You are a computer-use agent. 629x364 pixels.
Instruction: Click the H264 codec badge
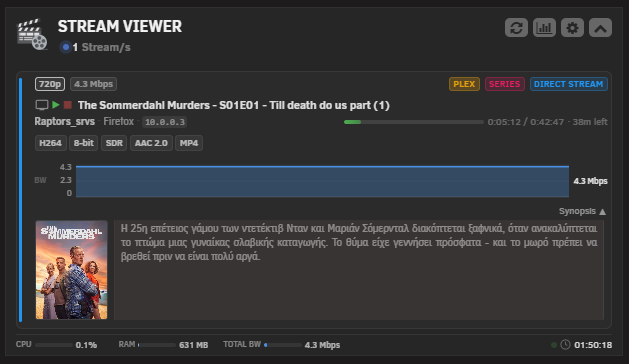click(x=51, y=143)
